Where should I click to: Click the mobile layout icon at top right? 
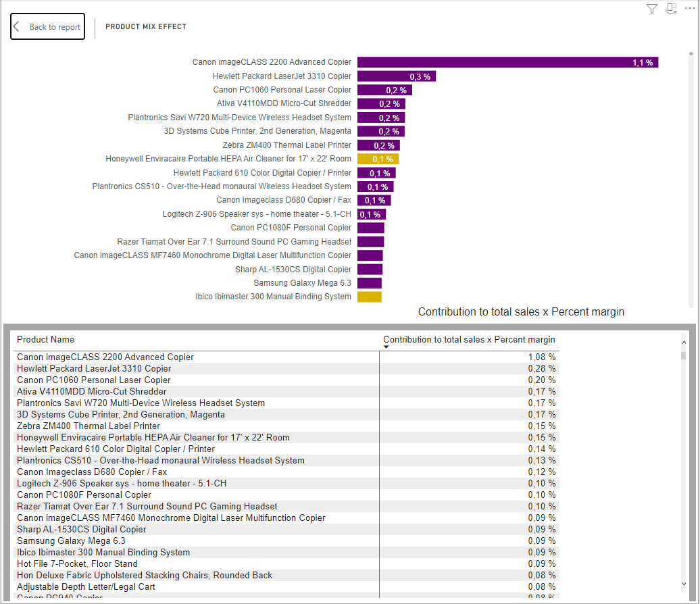pyautogui.click(x=671, y=9)
